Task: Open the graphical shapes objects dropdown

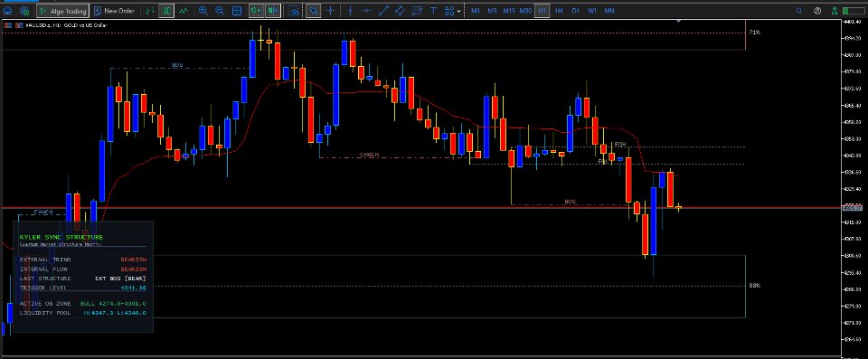Action: click(452, 11)
